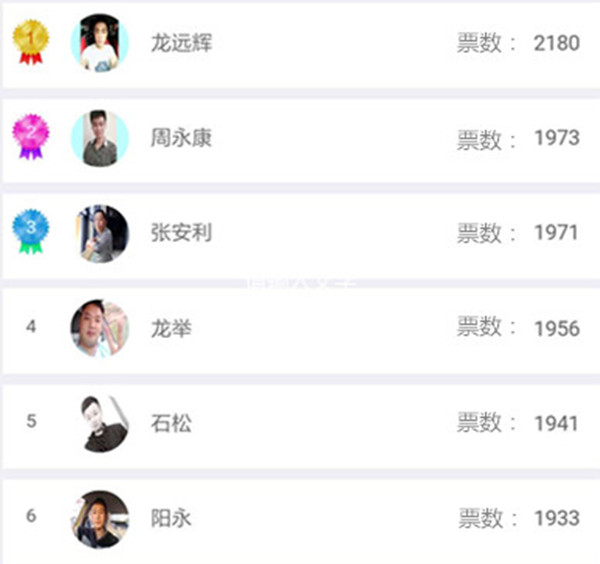The width and height of the screenshot is (600, 564).
Task: Click the vote count 2180
Action: [557, 43]
